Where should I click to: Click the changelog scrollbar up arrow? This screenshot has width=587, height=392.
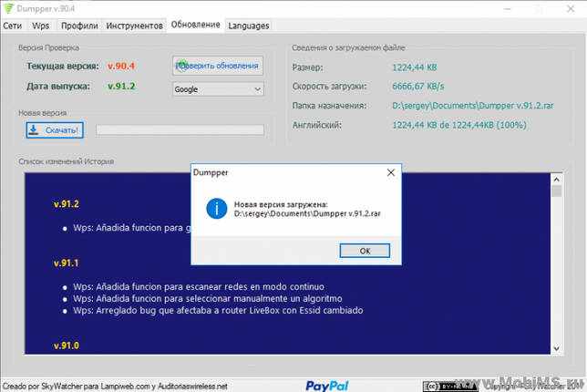tap(556, 180)
